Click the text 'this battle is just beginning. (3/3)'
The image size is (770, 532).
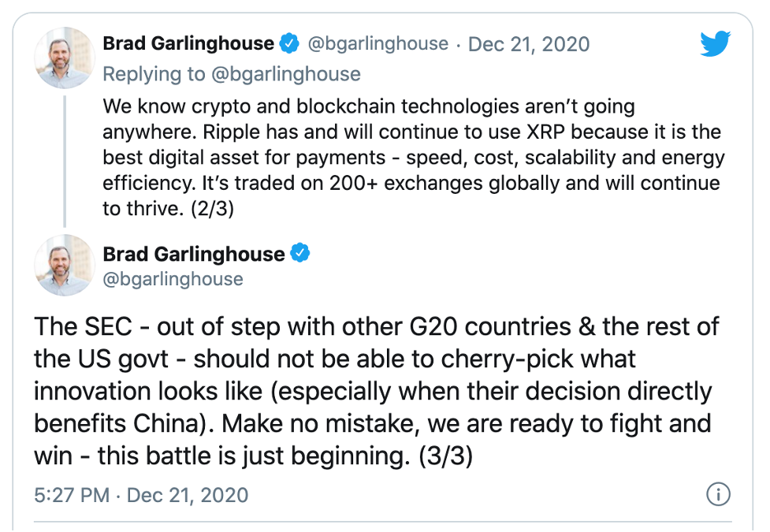pyautogui.click(x=285, y=456)
